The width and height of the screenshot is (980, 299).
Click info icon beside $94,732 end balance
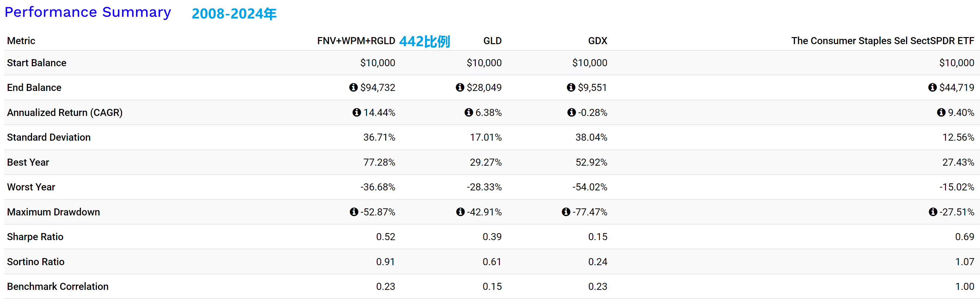click(x=354, y=88)
